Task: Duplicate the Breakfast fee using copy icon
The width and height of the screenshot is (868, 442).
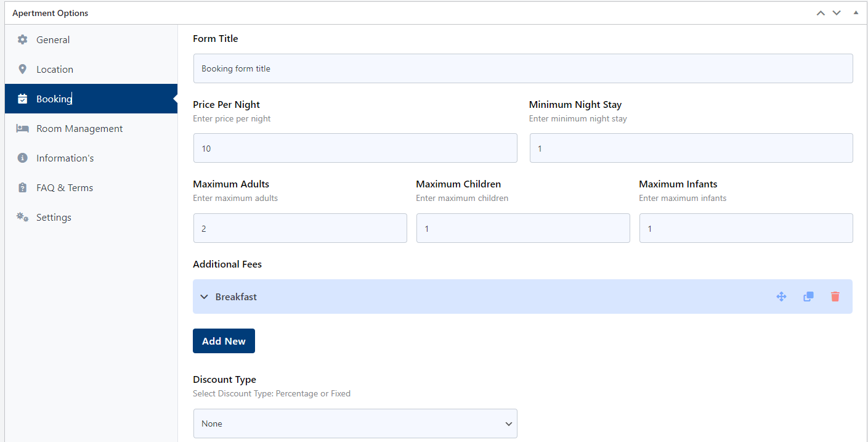Action: (x=808, y=297)
